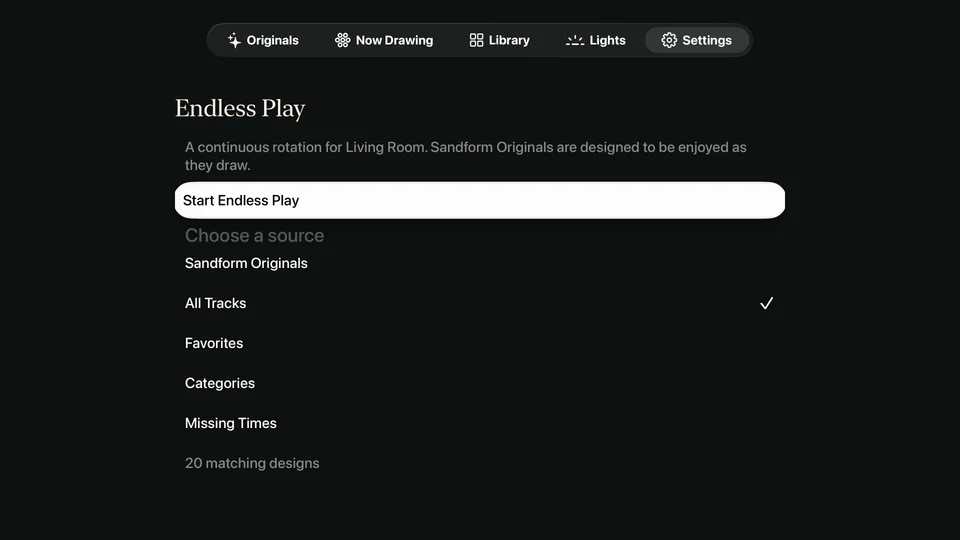Open the Originals tab
This screenshot has height=540, width=960.
point(263,40)
